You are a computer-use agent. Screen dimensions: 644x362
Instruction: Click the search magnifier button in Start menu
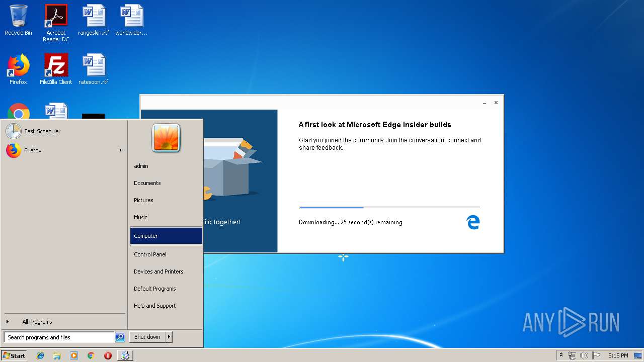(x=120, y=337)
